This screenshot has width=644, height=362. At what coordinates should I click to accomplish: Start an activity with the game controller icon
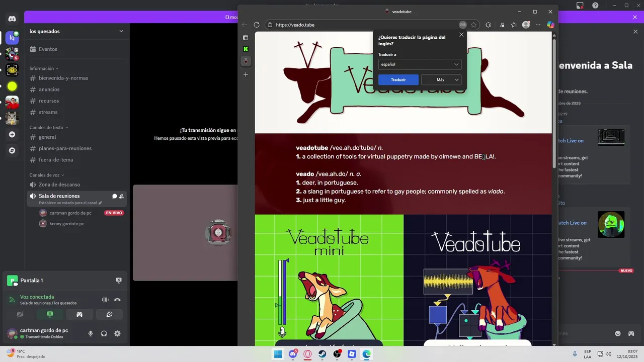79,315
